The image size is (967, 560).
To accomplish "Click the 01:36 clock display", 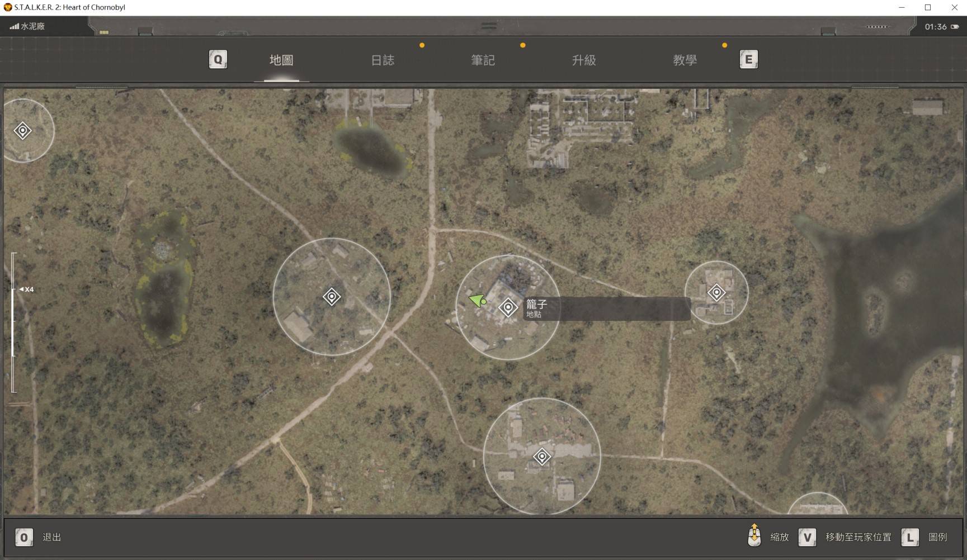I will coord(936,27).
